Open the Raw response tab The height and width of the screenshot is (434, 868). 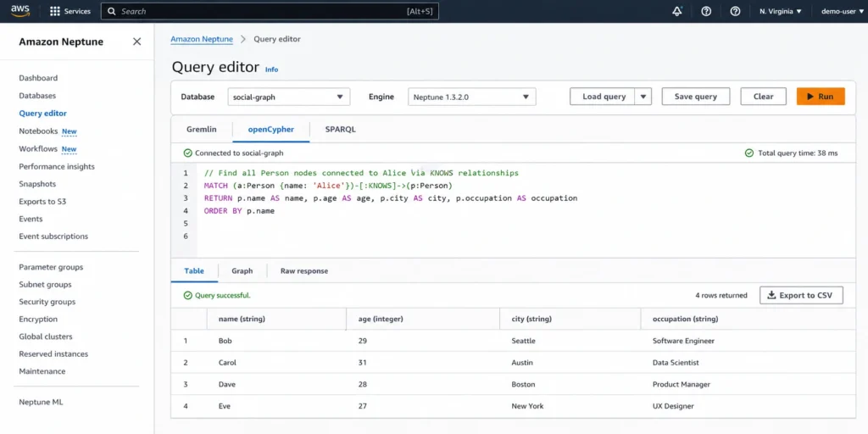pos(304,270)
